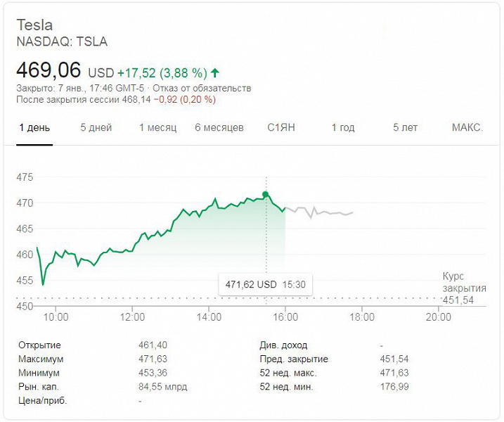Click the green up-arrow price change icon
This screenshot has width=504, height=422.
[x=215, y=72]
